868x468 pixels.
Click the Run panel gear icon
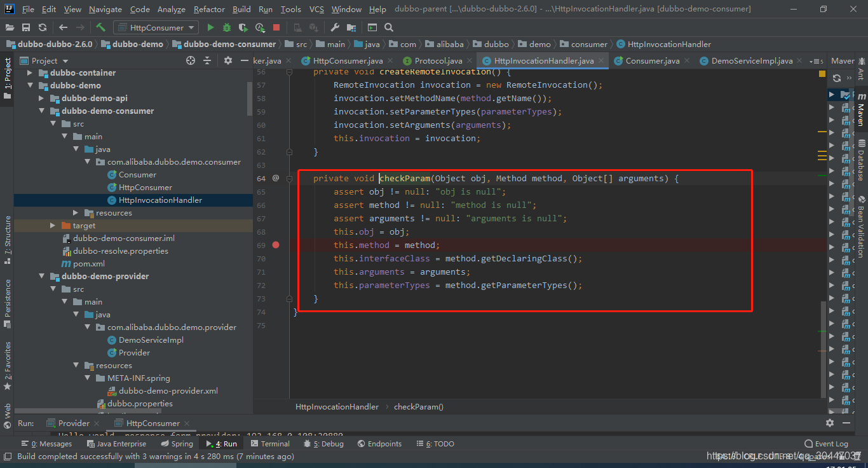point(830,423)
